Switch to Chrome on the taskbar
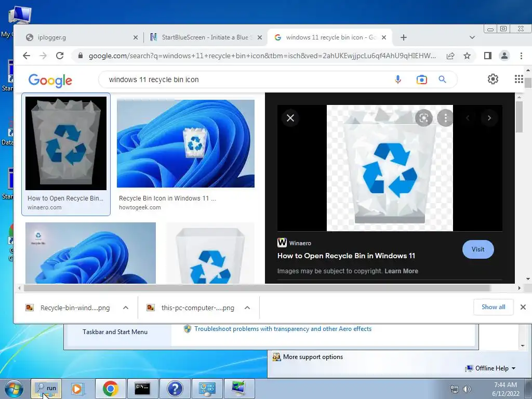 [110, 389]
